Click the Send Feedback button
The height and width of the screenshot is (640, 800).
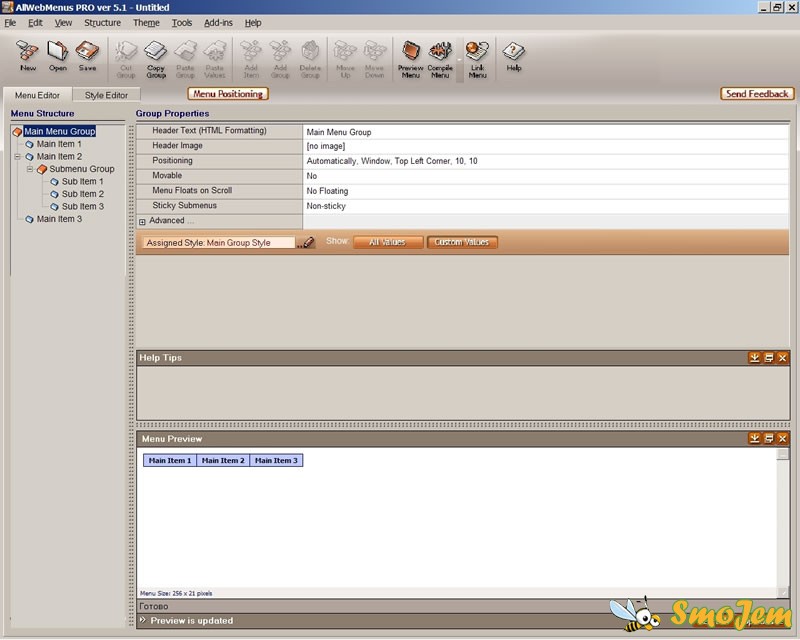757,94
